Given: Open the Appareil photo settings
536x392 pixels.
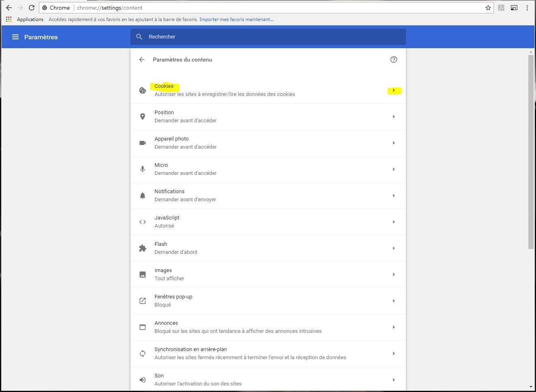Looking at the screenshot, I should click(x=267, y=143).
